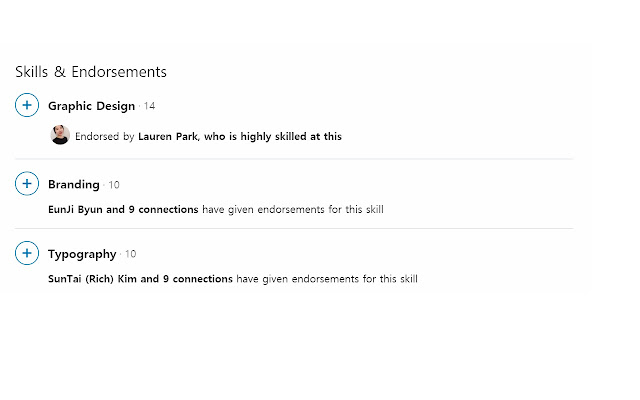Screen dimensions: 640x400
Task: Click Typography's "have given endorsements" text
Action: pos(326,279)
